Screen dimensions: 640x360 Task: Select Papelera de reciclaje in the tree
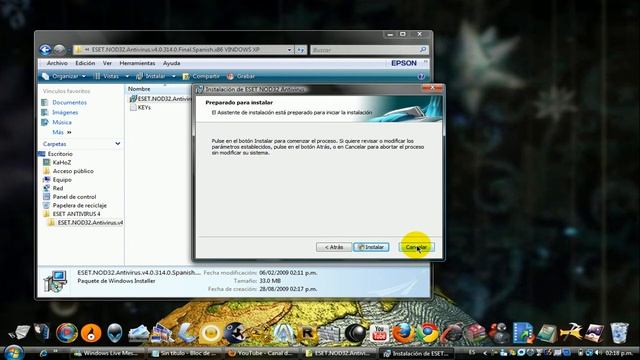point(80,205)
